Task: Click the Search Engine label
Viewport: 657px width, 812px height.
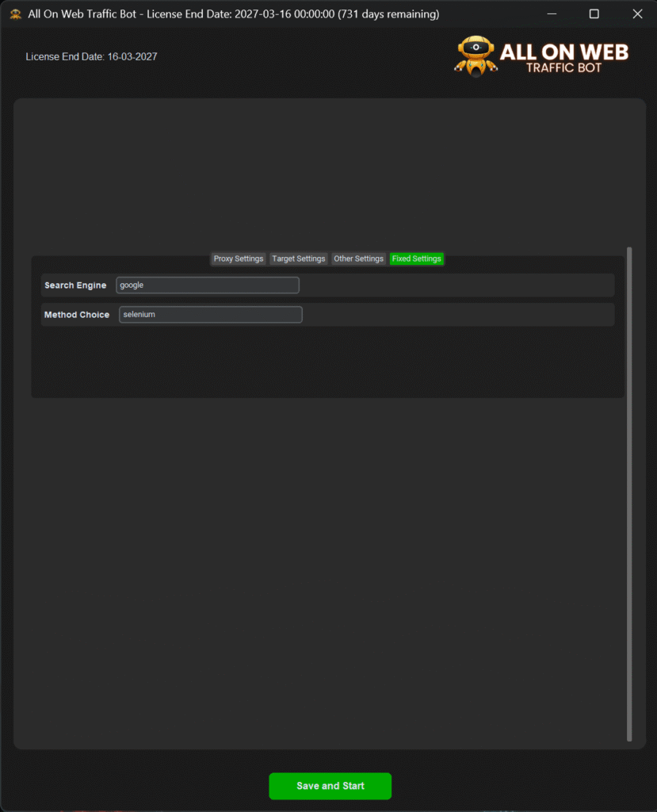Action: (x=75, y=285)
